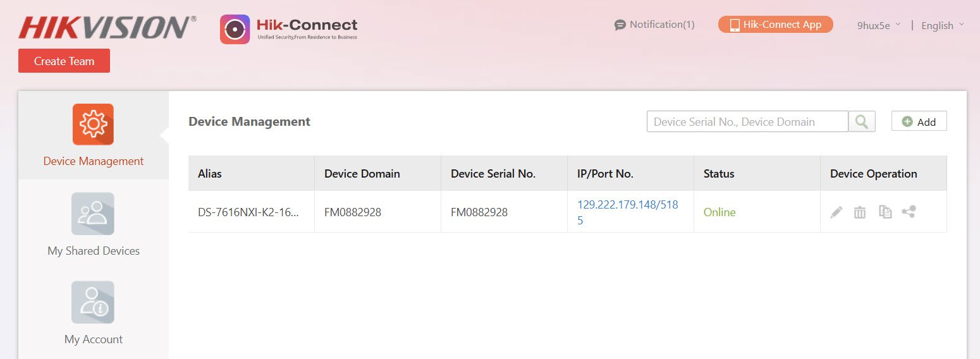This screenshot has height=359, width=980.
Task: Click the share icon for the device
Action: (909, 212)
